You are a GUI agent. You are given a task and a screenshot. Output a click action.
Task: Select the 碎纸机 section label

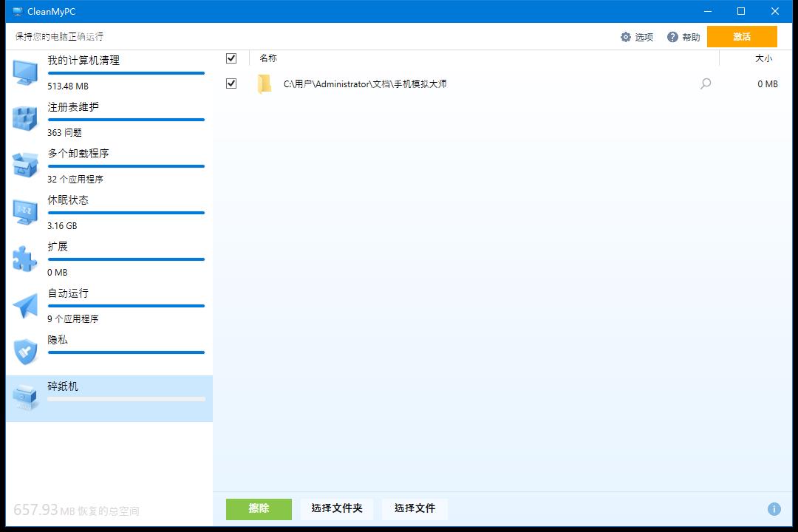(63, 386)
